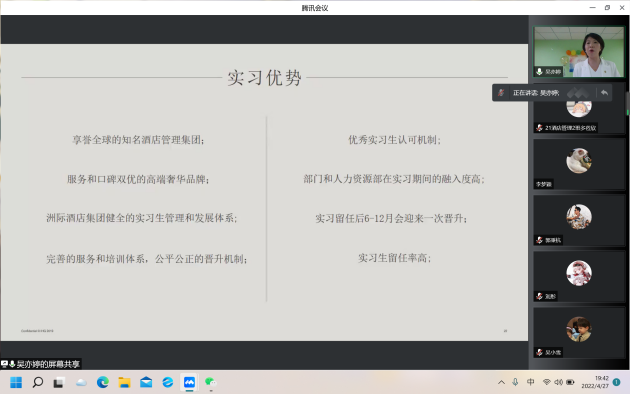Open the volume control in tray

point(558,382)
